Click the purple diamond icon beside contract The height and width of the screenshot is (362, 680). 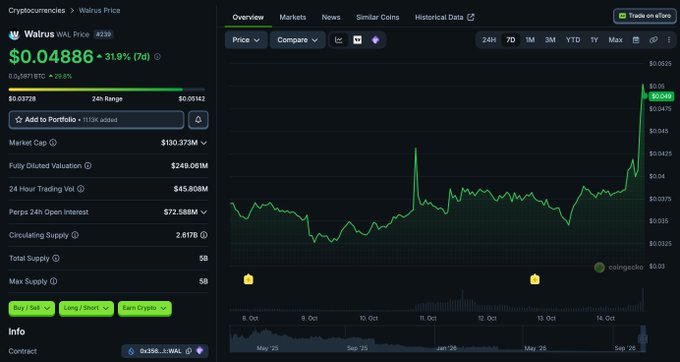point(200,351)
